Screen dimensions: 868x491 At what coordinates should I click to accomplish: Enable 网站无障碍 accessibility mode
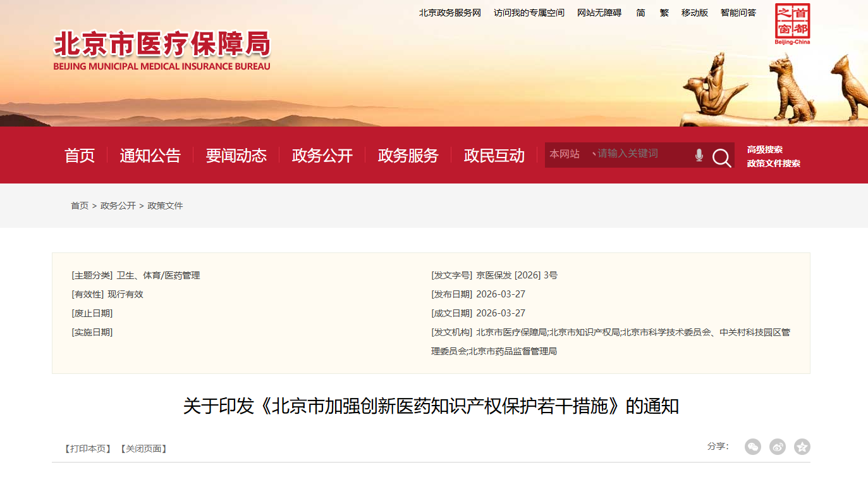pyautogui.click(x=599, y=12)
